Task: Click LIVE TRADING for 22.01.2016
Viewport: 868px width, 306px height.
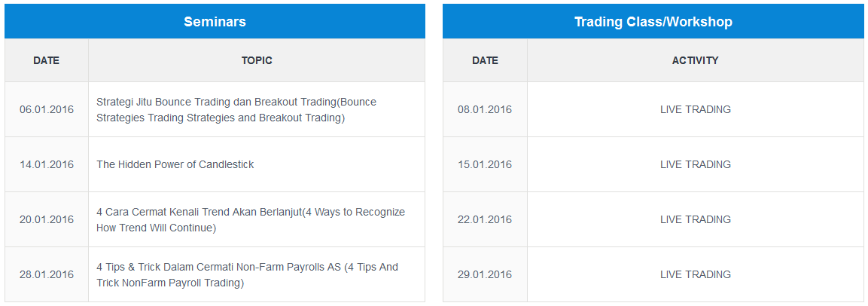Action: (696, 220)
